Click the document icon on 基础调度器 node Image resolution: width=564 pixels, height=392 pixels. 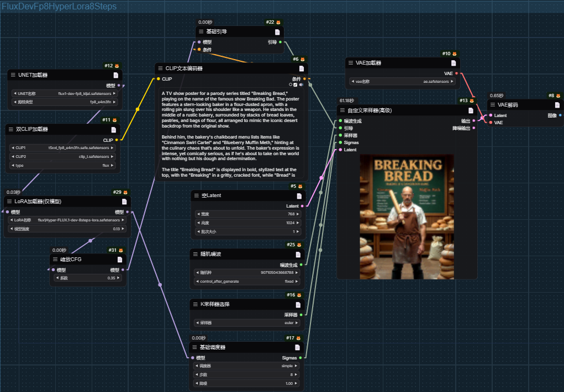point(297,347)
